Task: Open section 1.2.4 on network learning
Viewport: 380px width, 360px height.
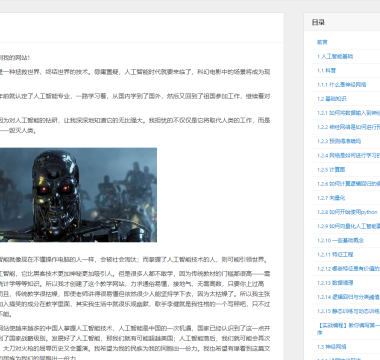Action: 348,155
